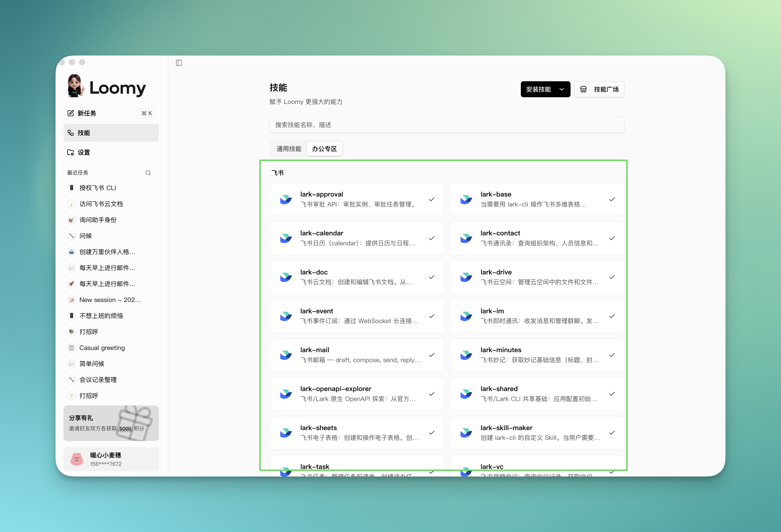The height and width of the screenshot is (532, 781).
Task: Click the skill search input field
Action: pos(447,125)
